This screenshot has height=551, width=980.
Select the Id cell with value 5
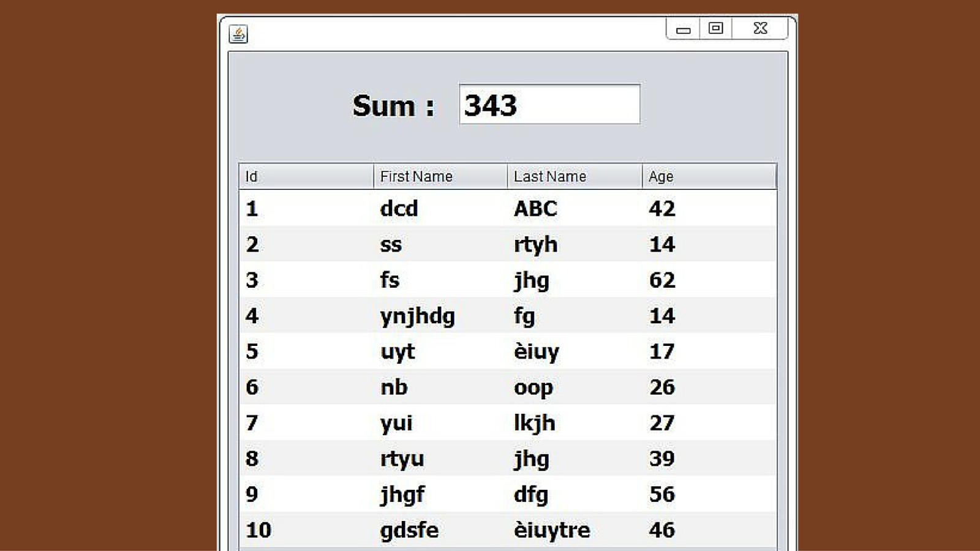(306, 351)
